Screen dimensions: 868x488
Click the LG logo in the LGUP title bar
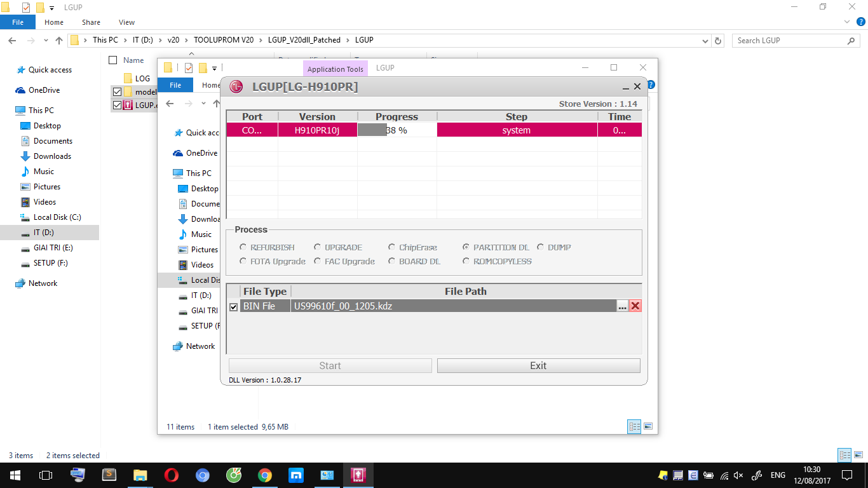click(x=236, y=87)
